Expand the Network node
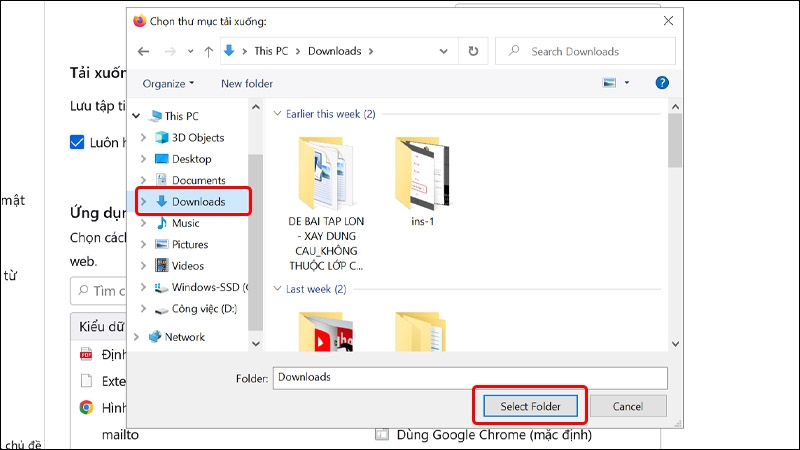The width and height of the screenshot is (800, 450). tap(136, 337)
